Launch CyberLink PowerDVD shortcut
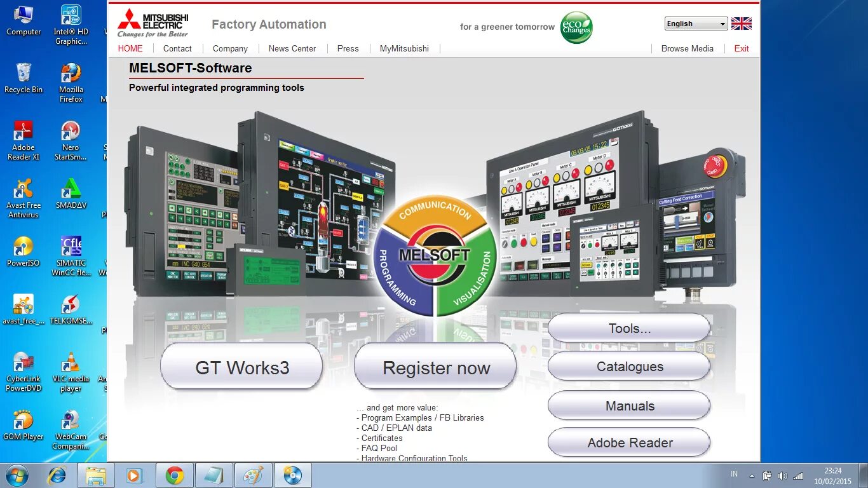 click(x=24, y=372)
